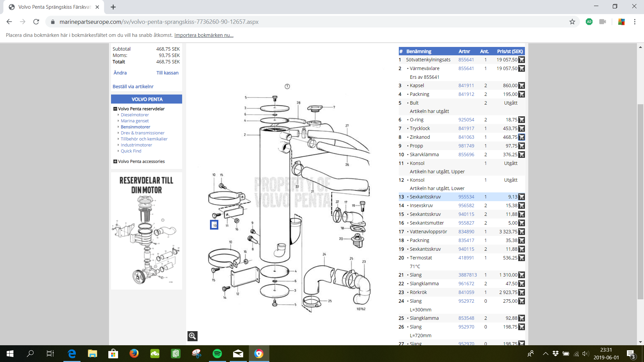644x362 pixels.
Task: Add Slangklamma 853548 to cart
Action: (x=522, y=318)
